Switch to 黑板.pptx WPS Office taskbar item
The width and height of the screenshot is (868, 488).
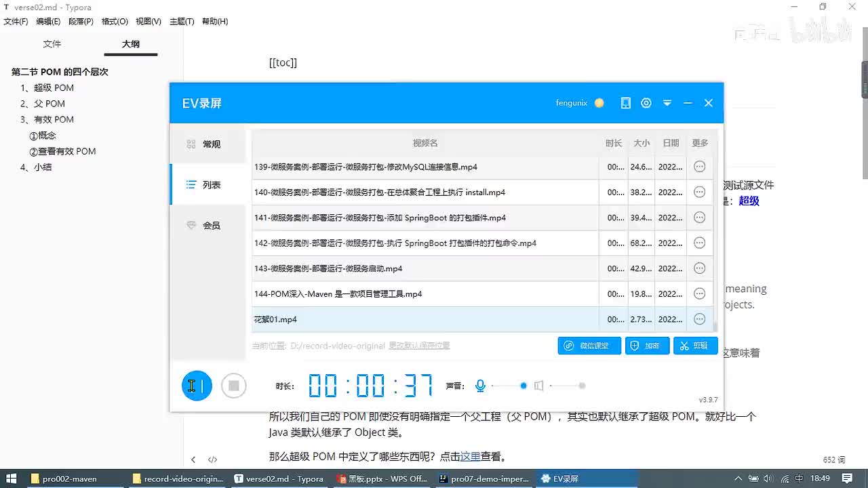pos(382,479)
